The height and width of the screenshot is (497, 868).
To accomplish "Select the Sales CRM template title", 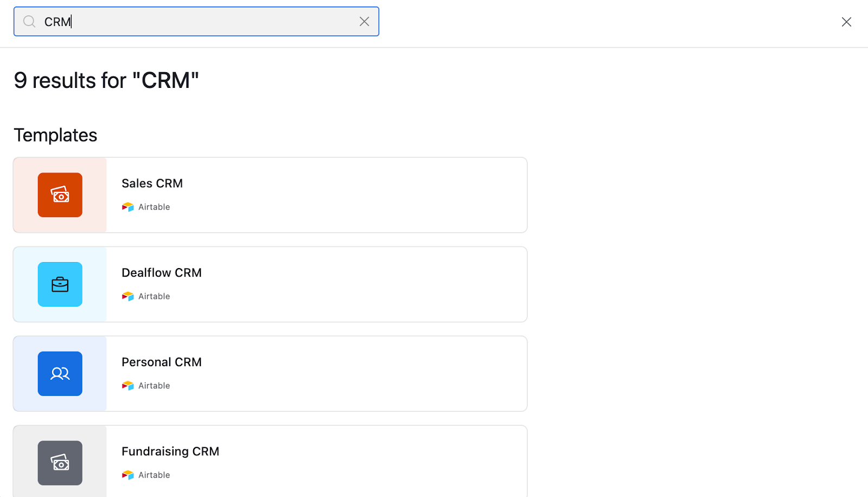I will (152, 183).
